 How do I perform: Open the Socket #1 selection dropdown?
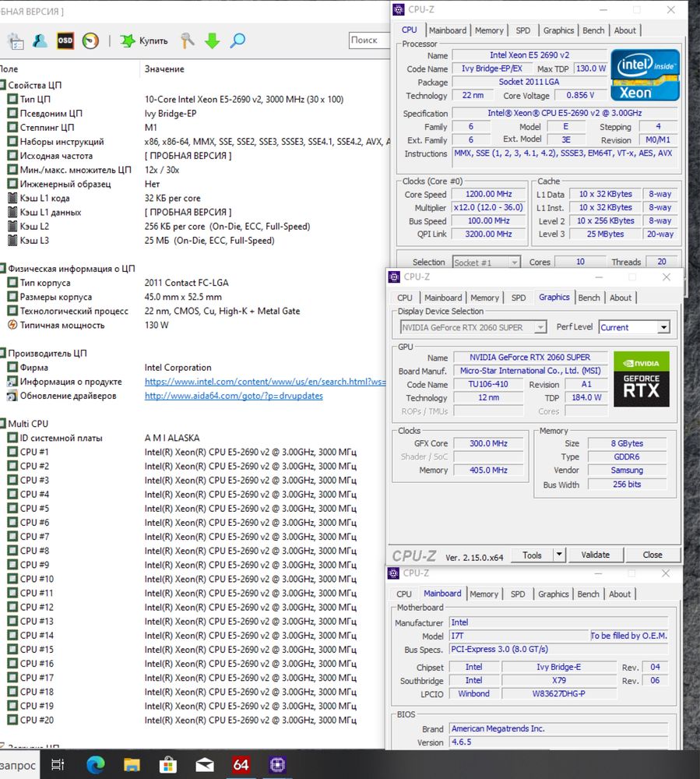tap(487, 263)
